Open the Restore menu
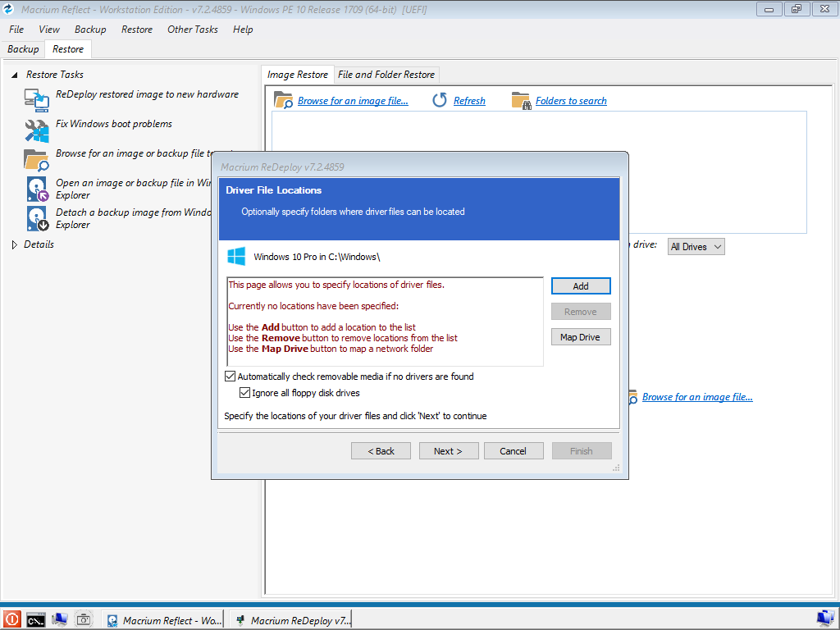840x630 pixels. pyautogui.click(x=137, y=30)
